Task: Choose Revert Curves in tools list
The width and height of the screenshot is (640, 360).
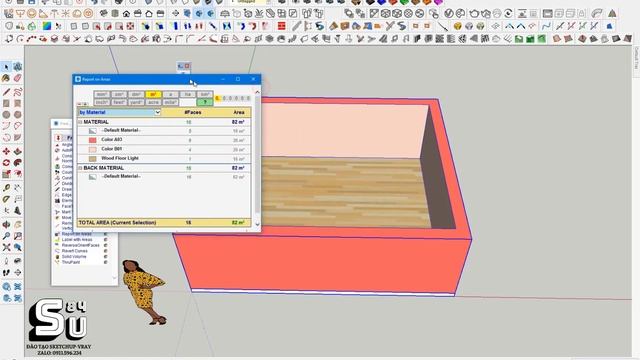Action: [74, 251]
